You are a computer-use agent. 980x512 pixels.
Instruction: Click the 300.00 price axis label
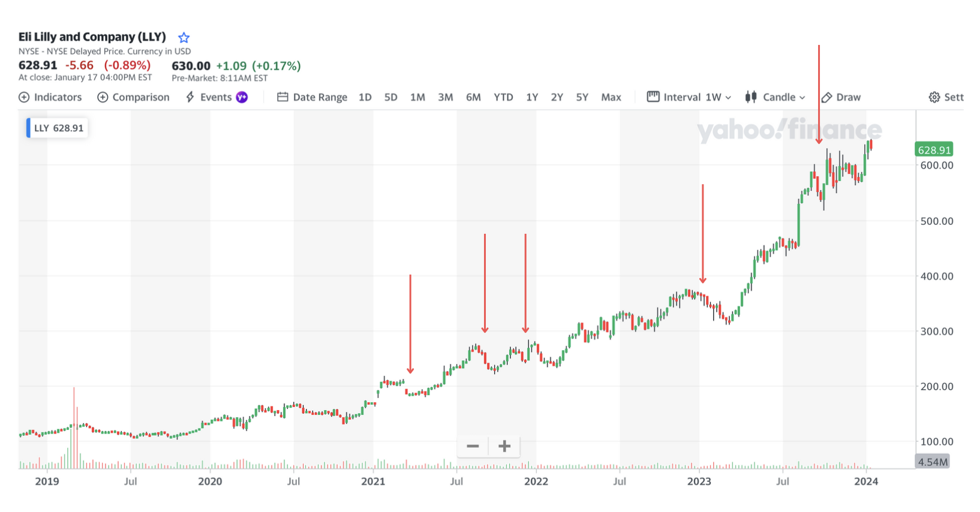click(937, 332)
